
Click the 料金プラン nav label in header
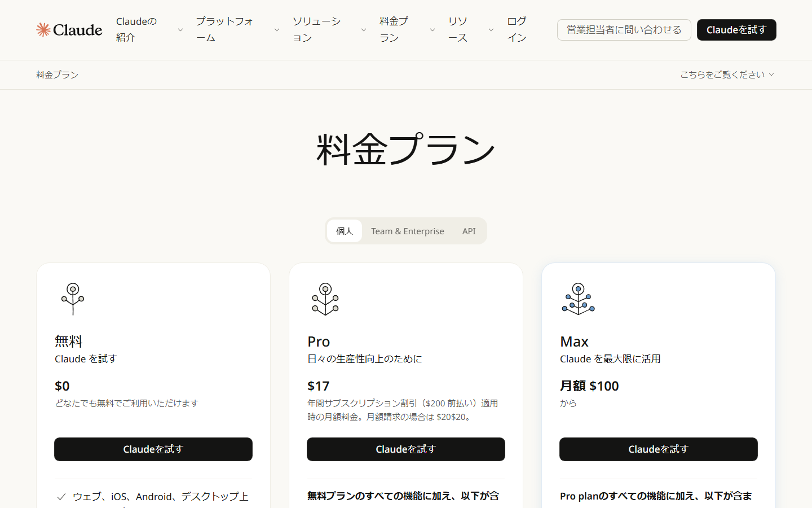click(x=394, y=29)
